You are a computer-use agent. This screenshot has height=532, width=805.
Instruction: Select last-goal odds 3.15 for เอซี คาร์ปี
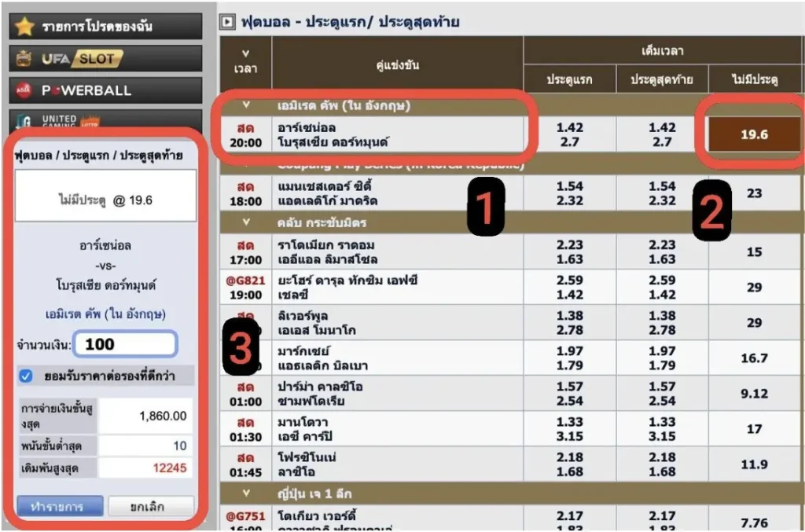[662, 436]
